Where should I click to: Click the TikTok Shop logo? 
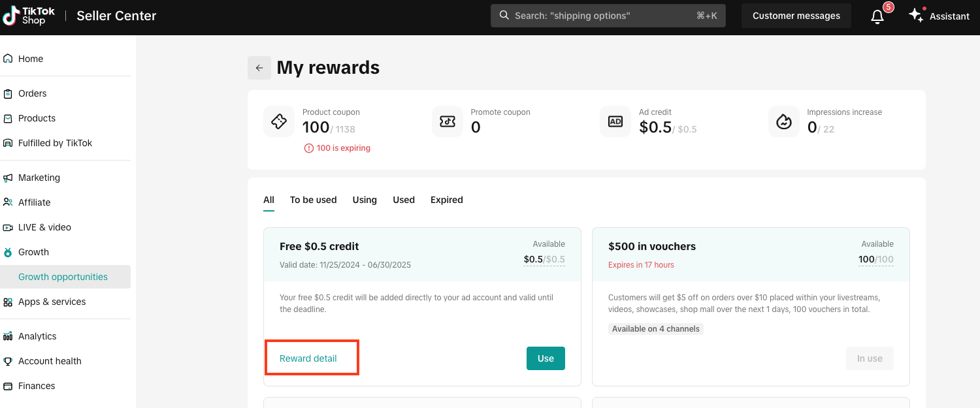click(x=29, y=16)
